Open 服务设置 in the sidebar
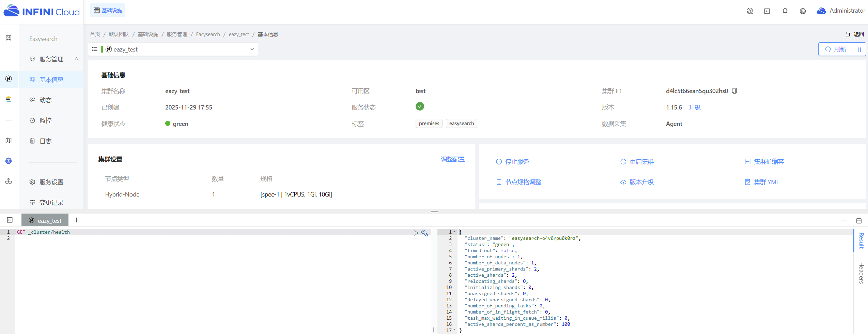868x334 pixels. click(x=51, y=182)
